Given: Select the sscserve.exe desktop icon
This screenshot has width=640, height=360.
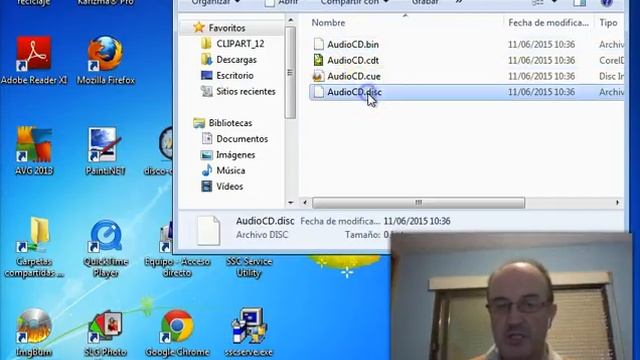Looking at the screenshot, I should pos(248,332).
